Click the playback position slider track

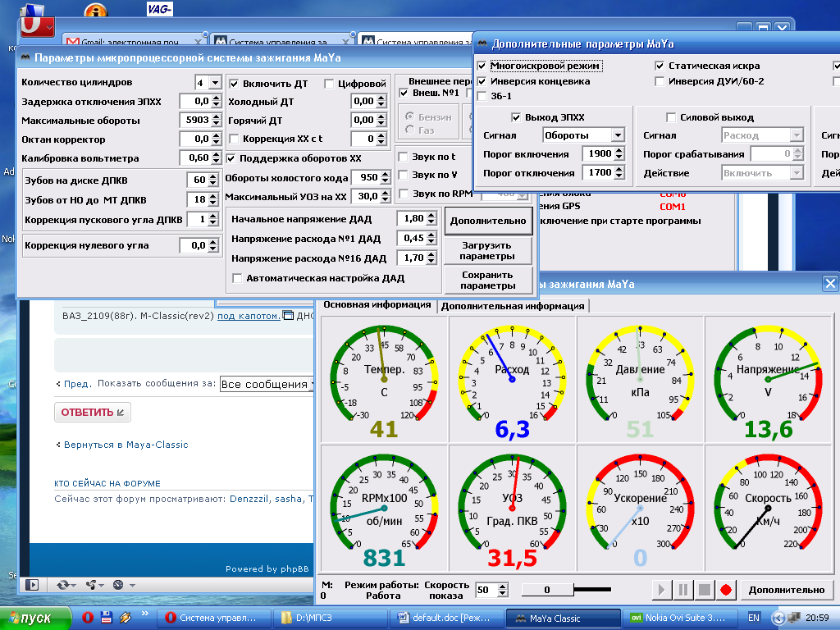592,589
